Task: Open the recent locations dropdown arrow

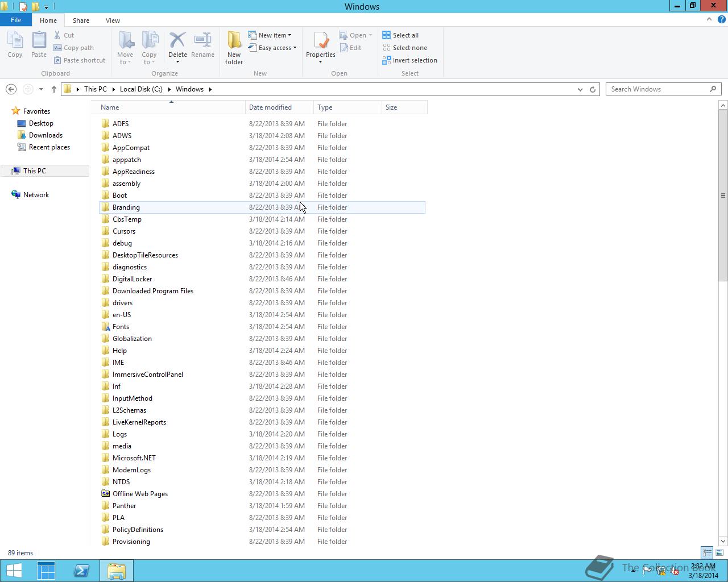Action: (x=41, y=89)
